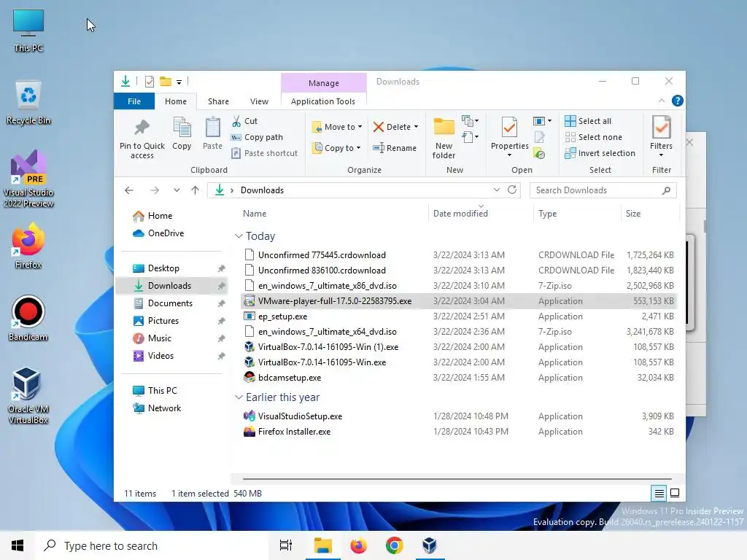Image resolution: width=747 pixels, height=560 pixels.
Task: Click Firefox icon on the taskbar
Action: click(x=359, y=545)
